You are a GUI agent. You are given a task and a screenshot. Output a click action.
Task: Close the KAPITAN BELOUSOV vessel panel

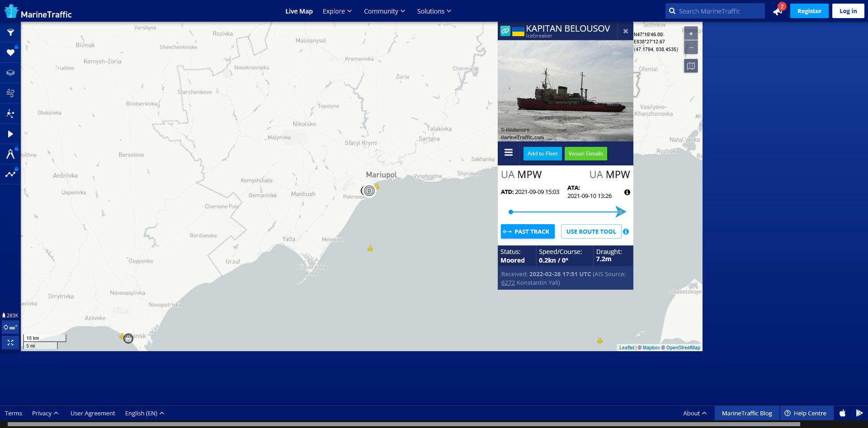pos(626,31)
